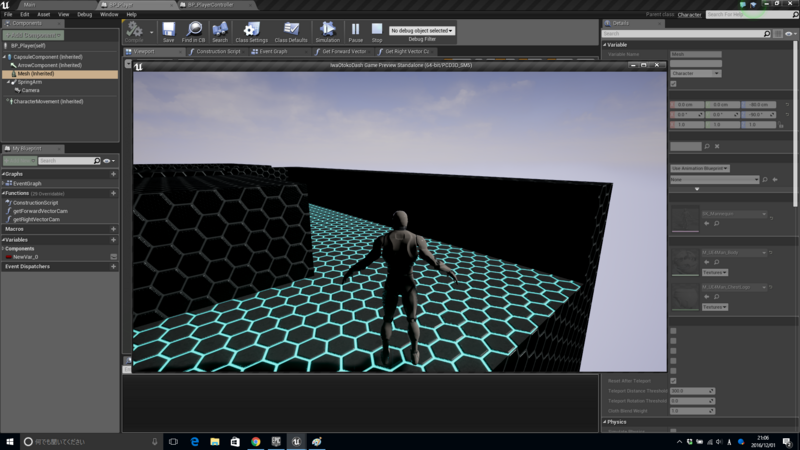This screenshot has height=450, width=800.
Task: Switch to BP_PlayerController document tab
Action: tap(210, 5)
